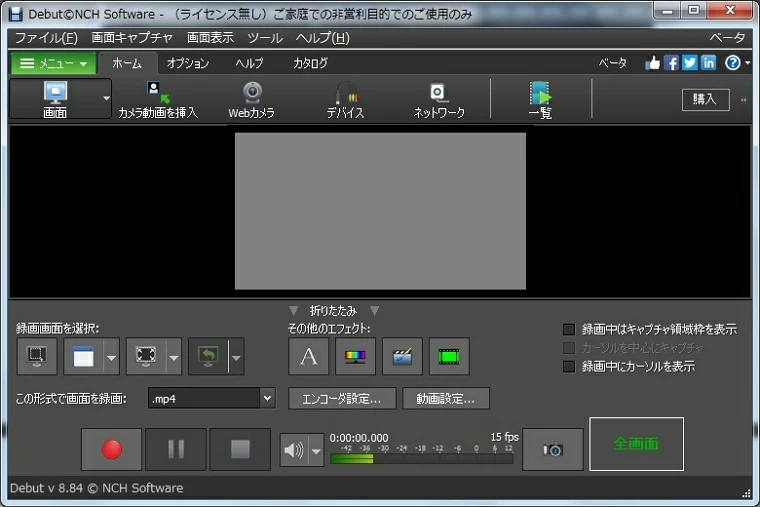Open the ファイル(F) menu
This screenshot has height=507, width=760.
[x=46, y=38]
